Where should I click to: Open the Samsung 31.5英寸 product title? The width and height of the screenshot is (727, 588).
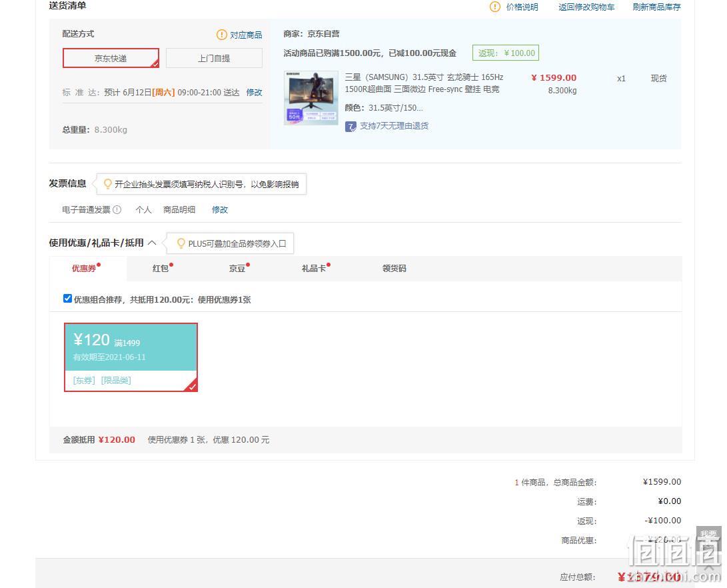click(424, 83)
